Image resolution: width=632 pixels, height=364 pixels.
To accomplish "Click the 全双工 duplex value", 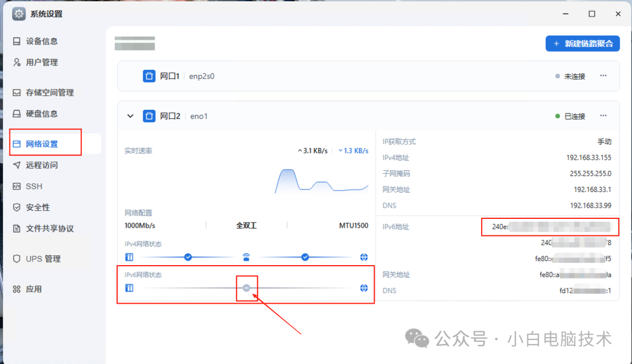I will click(246, 226).
